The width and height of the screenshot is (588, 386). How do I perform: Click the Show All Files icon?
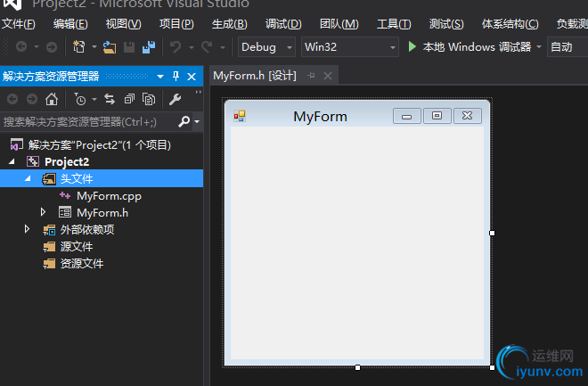[x=149, y=99]
